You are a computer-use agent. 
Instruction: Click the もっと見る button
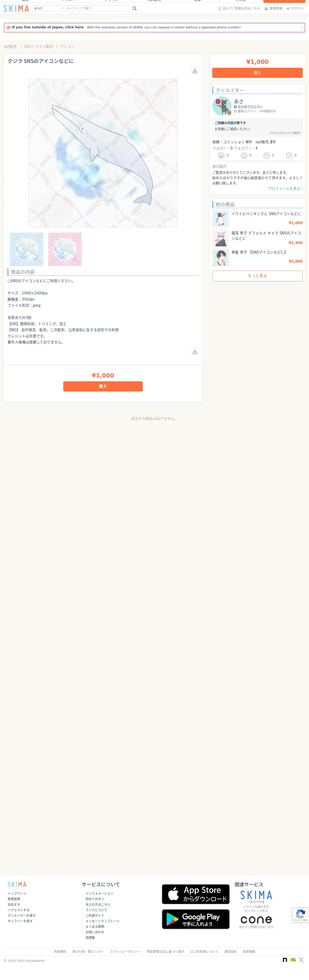[x=257, y=276]
